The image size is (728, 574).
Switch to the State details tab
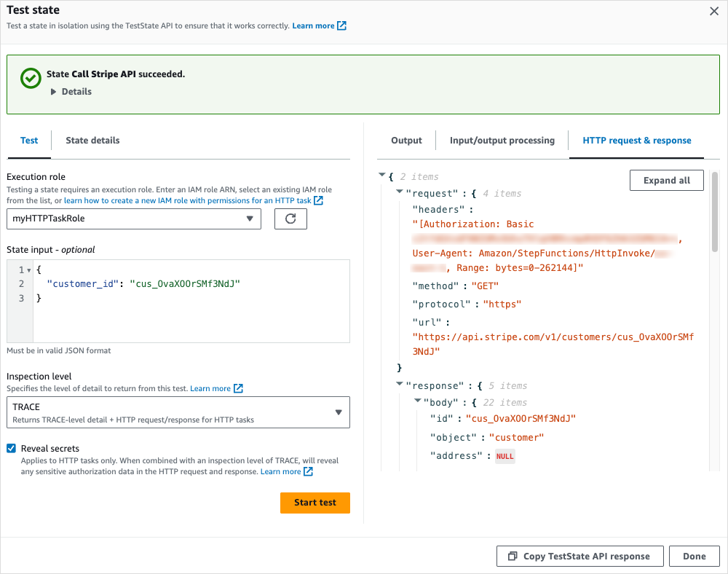click(92, 140)
